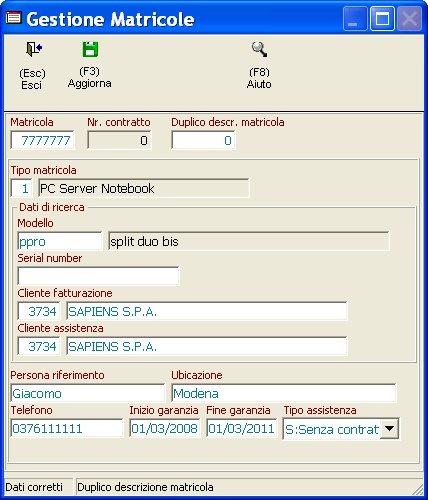
Task: Click the Tipo matricola code field
Action: click(22, 189)
